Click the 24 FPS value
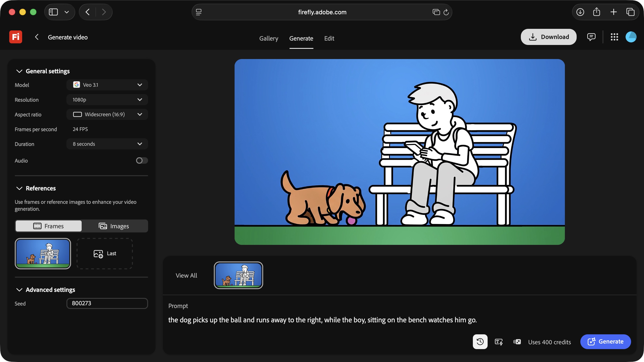This screenshot has width=644, height=362. [x=80, y=129]
